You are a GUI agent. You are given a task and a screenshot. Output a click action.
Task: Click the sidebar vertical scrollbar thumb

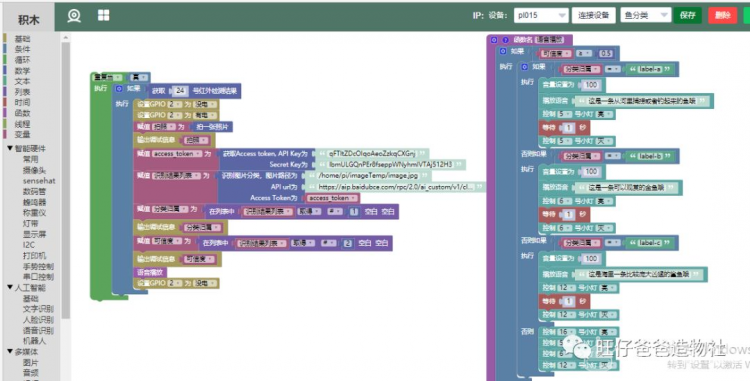pos(66,180)
